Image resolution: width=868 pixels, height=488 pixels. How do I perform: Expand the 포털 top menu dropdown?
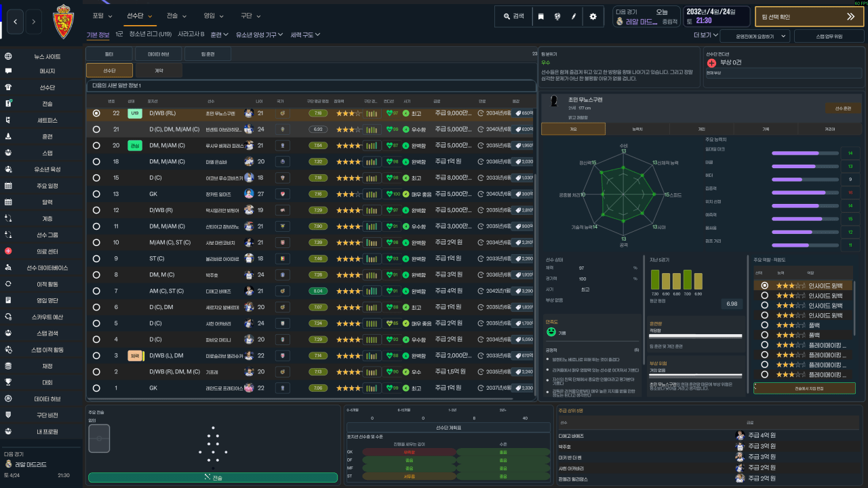click(102, 16)
